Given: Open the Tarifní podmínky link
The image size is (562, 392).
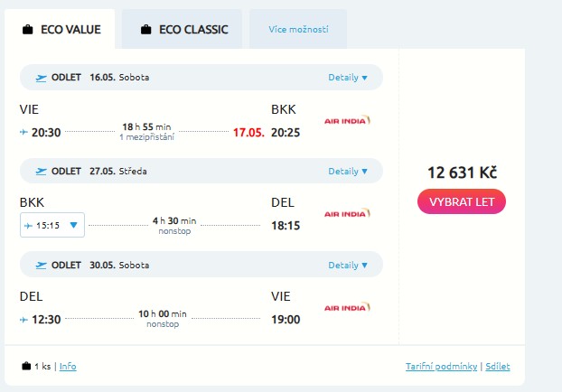Looking at the screenshot, I should (442, 366).
